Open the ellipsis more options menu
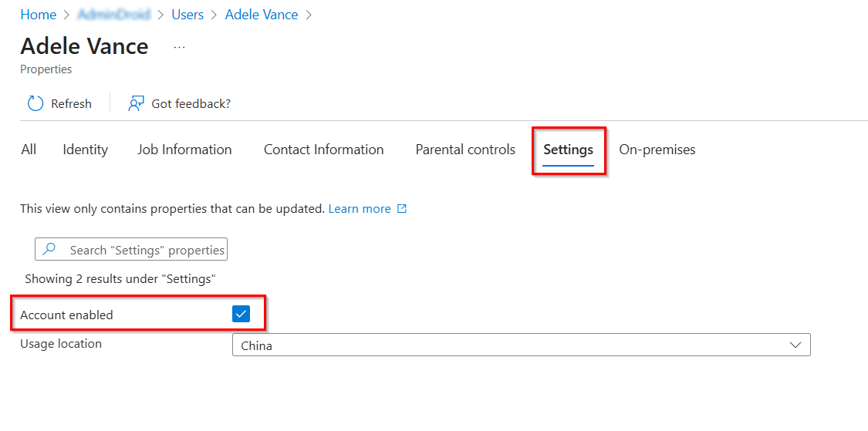This screenshot has height=431, width=868. [179, 47]
